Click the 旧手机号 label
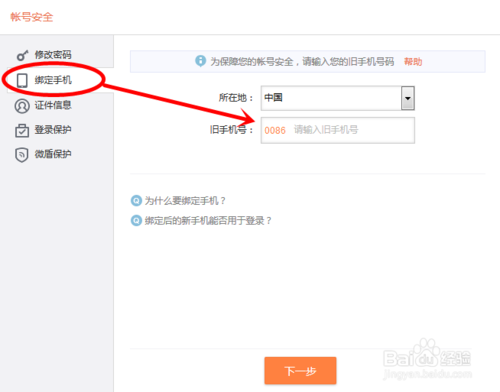The width and height of the screenshot is (500, 392). pos(231,130)
